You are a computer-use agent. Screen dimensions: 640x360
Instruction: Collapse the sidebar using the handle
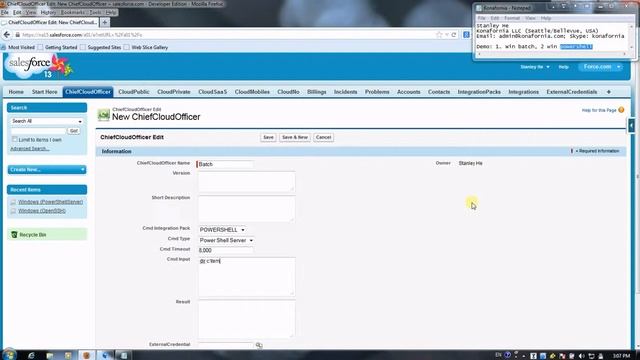click(x=631, y=125)
